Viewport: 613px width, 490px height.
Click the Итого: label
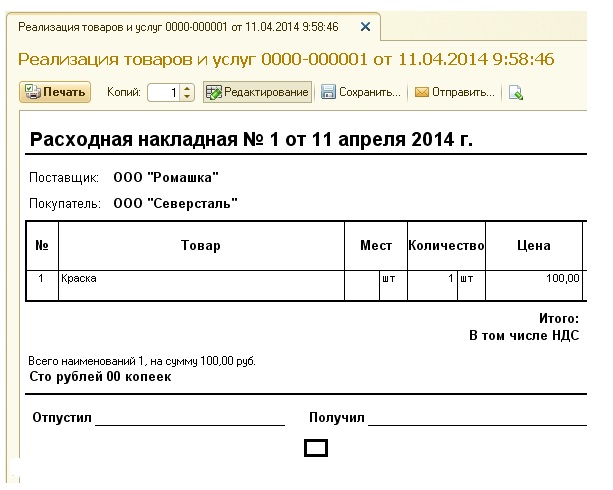(559, 318)
